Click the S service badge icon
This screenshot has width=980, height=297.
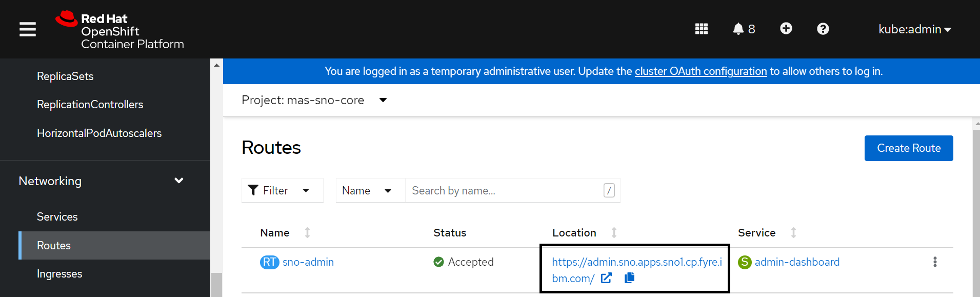coord(745,262)
